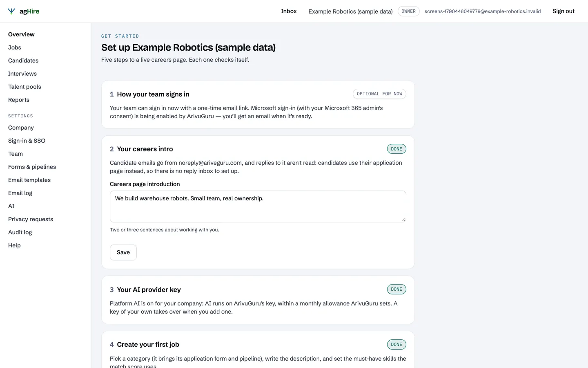The width and height of the screenshot is (588, 368).
Task: Open the Inbox link in header
Action: [289, 11]
